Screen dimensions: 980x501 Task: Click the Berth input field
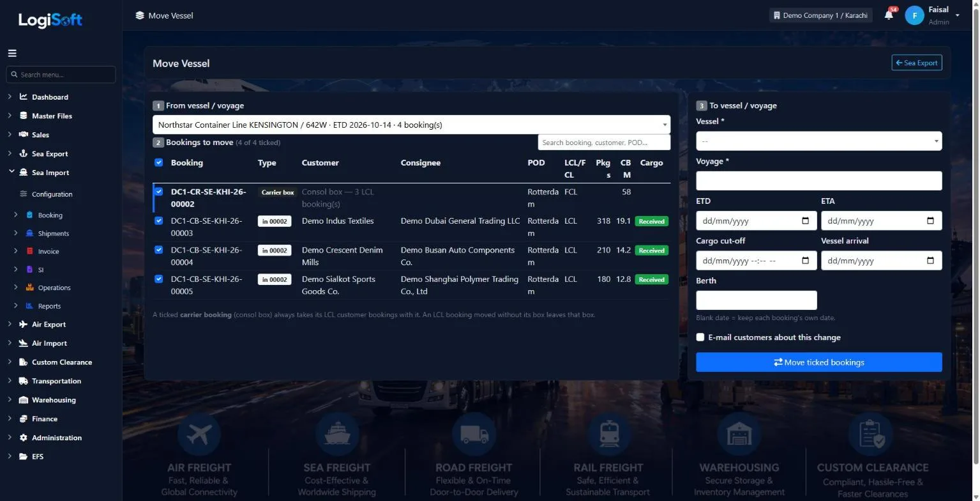coord(757,300)
